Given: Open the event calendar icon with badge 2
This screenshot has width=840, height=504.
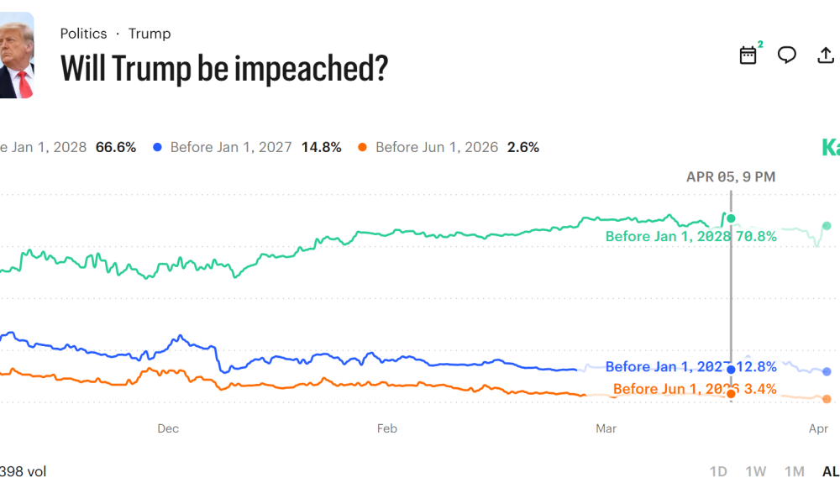Looking at the screenshot, I should (747, 55).
